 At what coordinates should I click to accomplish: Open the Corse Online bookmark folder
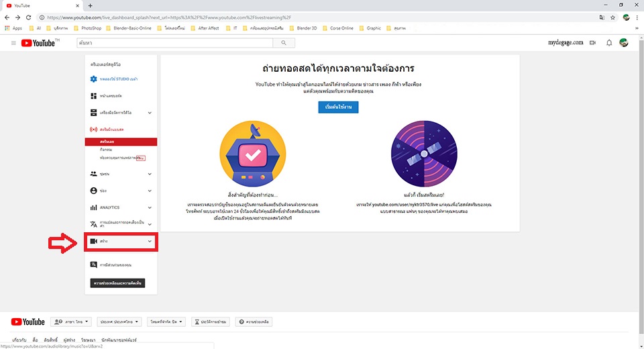338,28
